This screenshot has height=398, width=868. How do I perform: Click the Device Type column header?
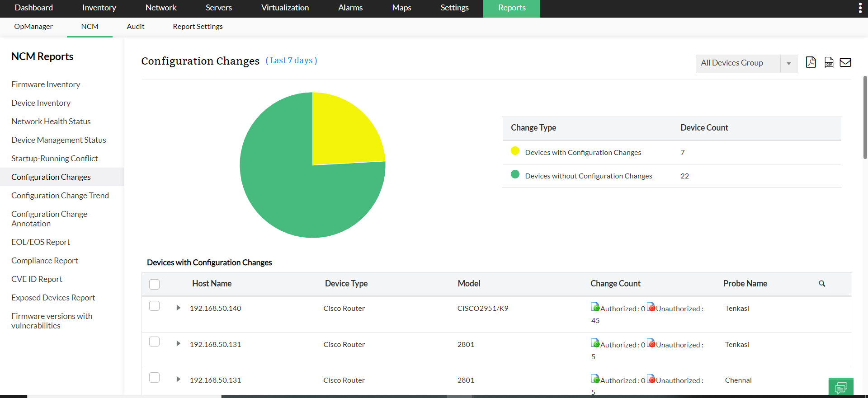click(346, 284)
